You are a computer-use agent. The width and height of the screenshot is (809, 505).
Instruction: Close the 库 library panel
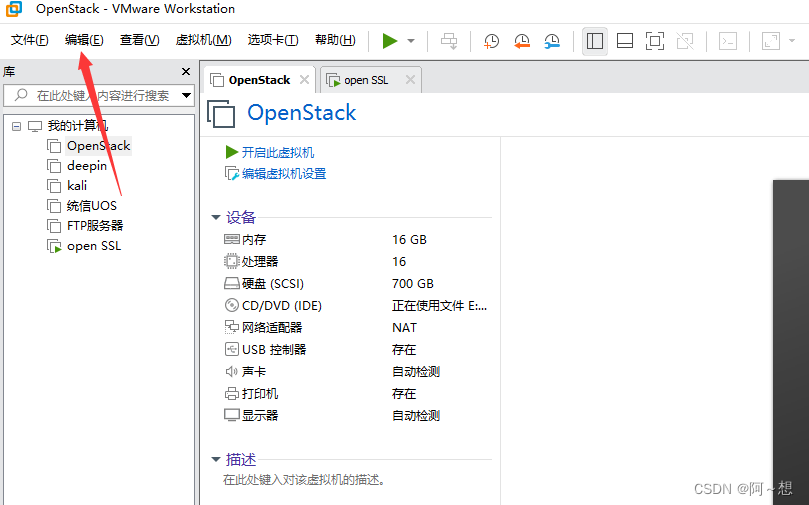(x=186, y=72)
